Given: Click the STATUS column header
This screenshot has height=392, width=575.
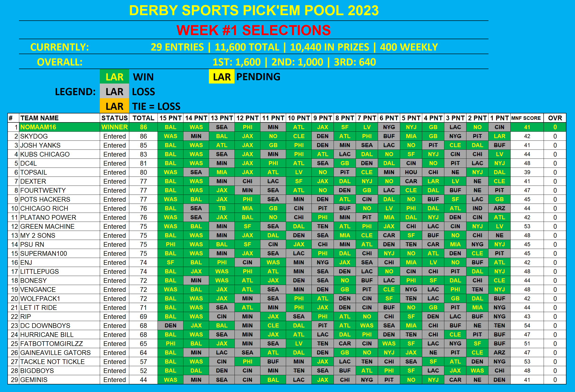Looking at the screenshot, I should [114, 118].
